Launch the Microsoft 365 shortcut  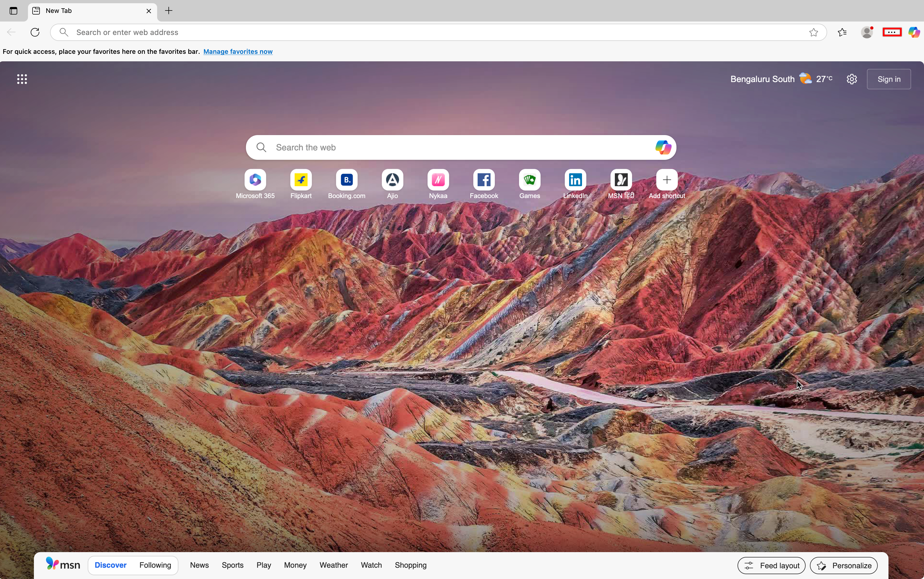[x=255, y=180]
